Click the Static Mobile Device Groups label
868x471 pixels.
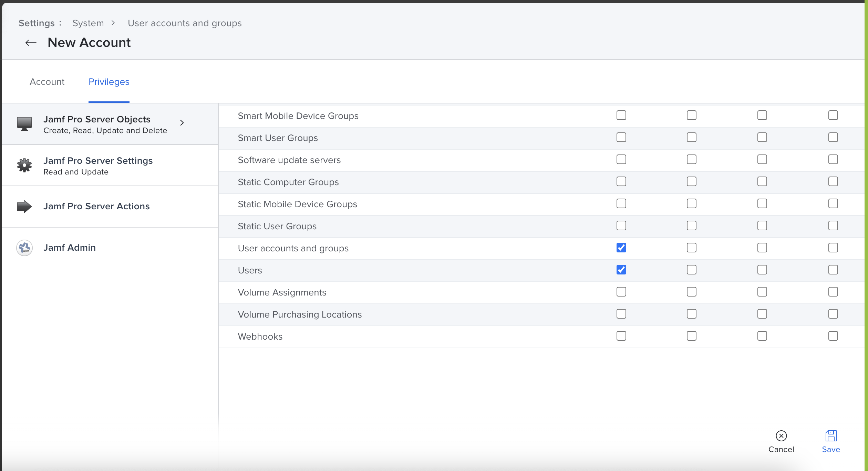pyautogui.click(x=297, y=204)
